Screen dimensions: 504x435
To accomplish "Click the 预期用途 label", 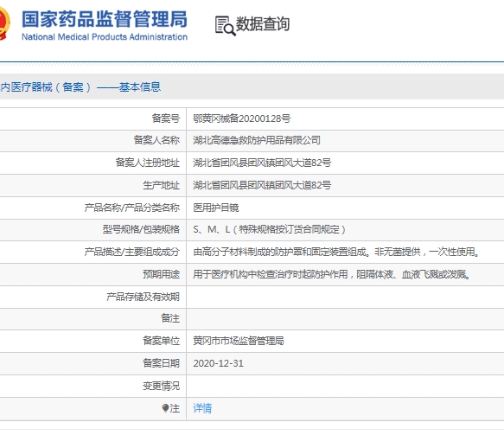I will coord(162,274).
